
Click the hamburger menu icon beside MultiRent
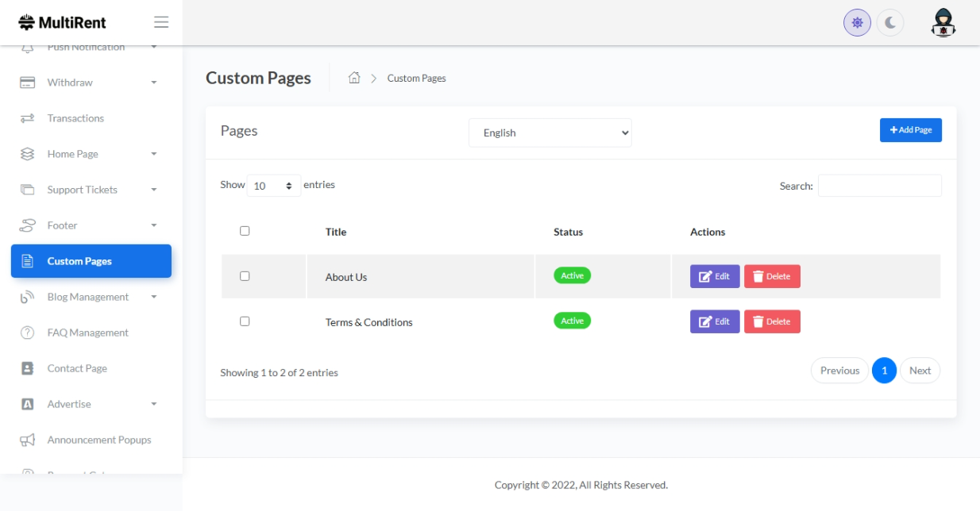[x=161, y=22]
